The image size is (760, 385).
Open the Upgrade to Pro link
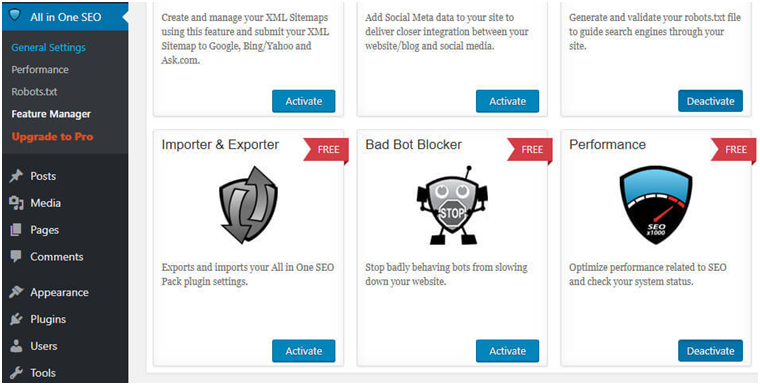click(x=52, y=137)
